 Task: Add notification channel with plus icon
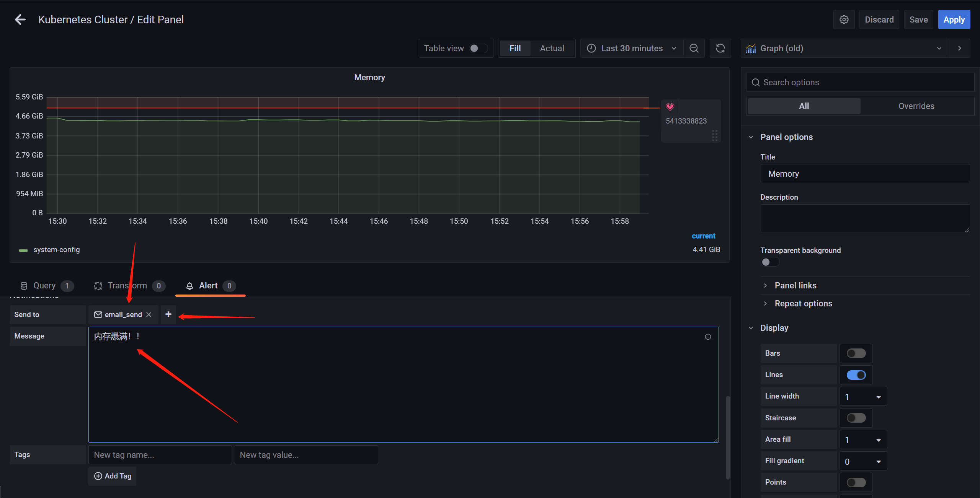pyautogui.click(x=168, y=314)
